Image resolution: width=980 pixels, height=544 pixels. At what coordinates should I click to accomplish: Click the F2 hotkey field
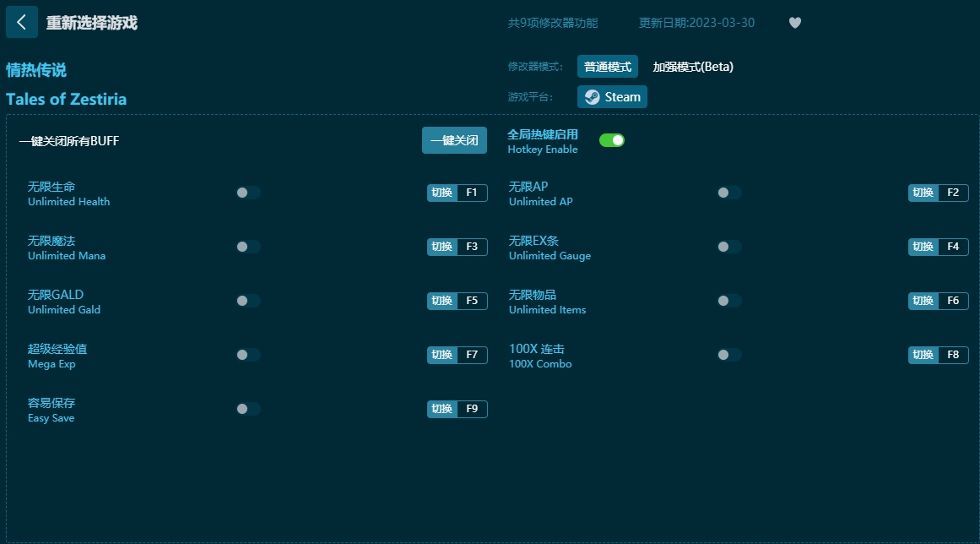[x=953, y=193]
